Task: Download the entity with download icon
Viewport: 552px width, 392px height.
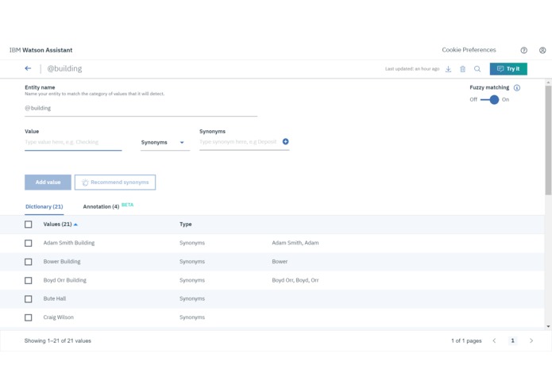Action: point(448,69)
